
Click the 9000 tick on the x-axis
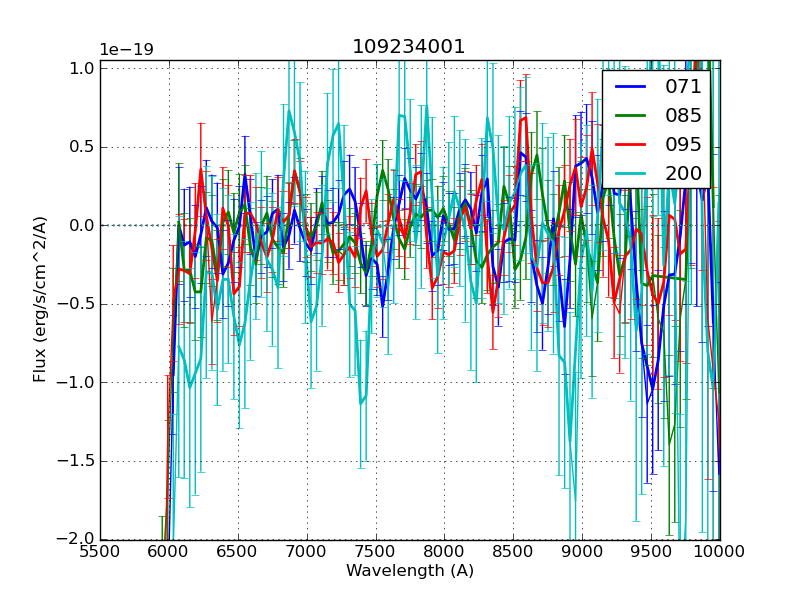(x=582, y=551)
